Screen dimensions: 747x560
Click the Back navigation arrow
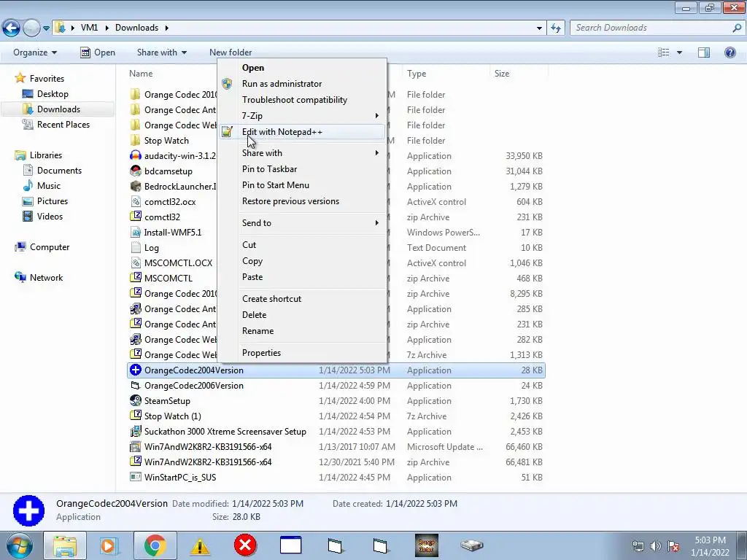pyautogui.click(x=12, y=28)
